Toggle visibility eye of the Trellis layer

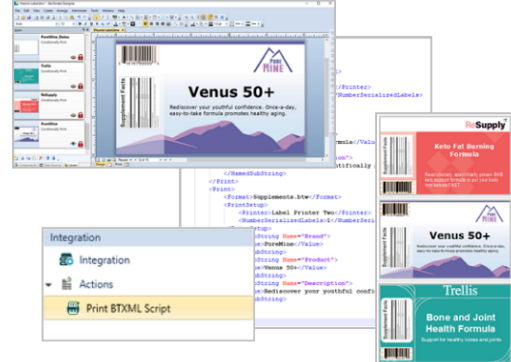(x=73, y=86)
